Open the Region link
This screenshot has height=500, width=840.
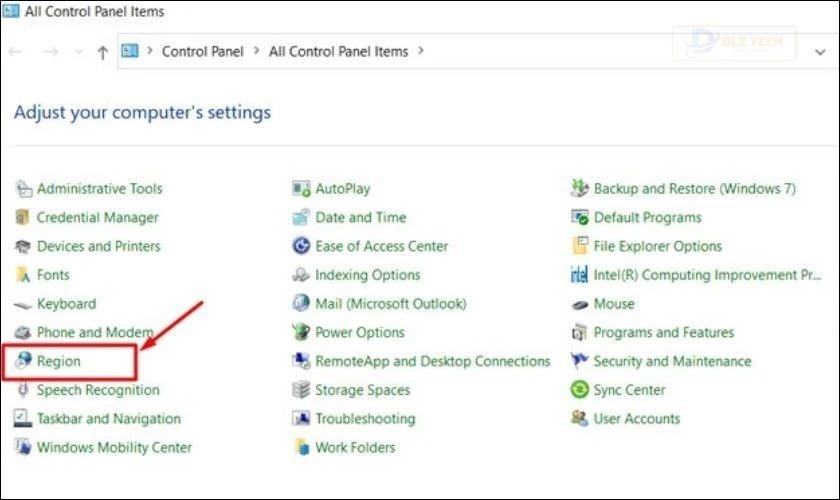click(58, 361)
